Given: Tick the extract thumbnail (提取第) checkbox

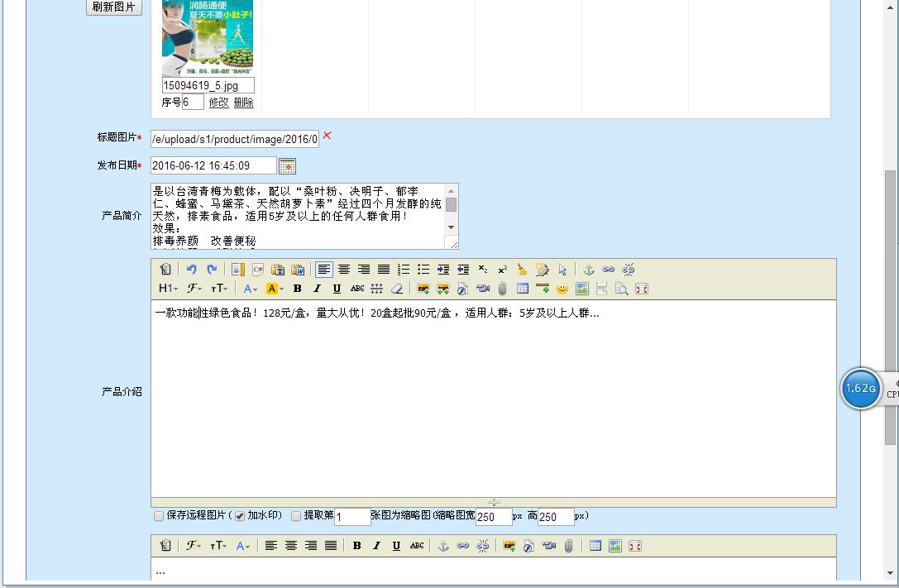Looking at the screenshot, I should pyautogui.click(x=296, y=516).
